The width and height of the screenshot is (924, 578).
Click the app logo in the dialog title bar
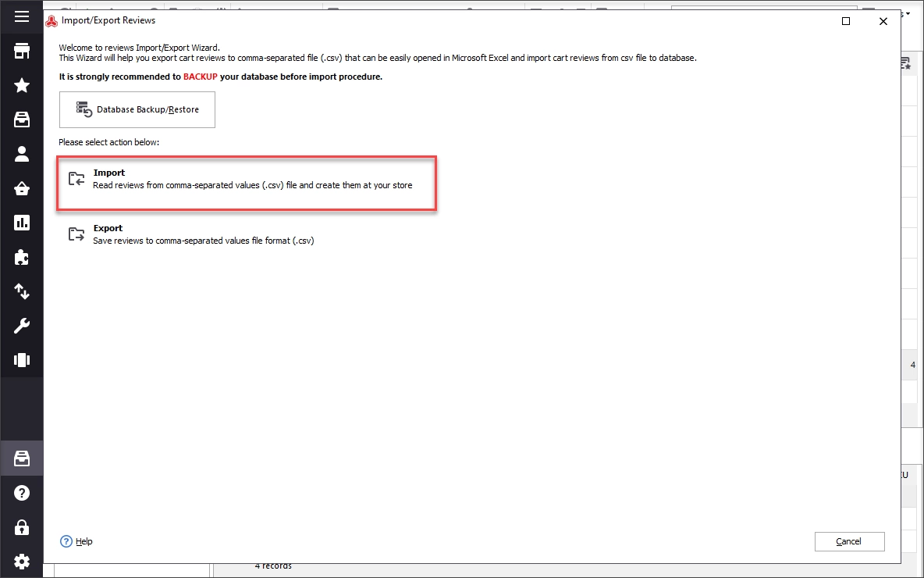point(52,21)
